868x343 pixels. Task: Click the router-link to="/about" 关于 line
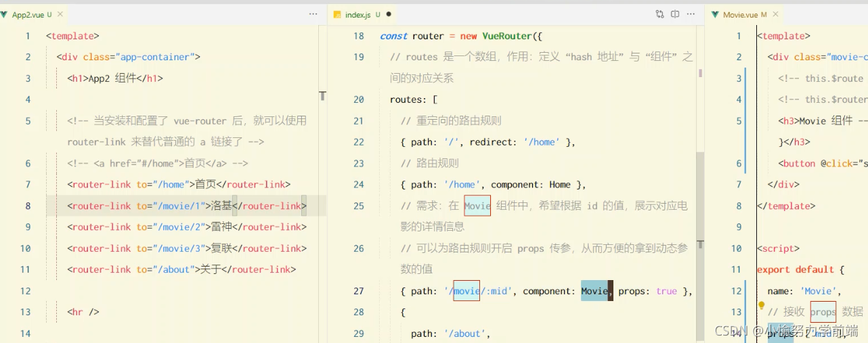[x=181, y=269]
